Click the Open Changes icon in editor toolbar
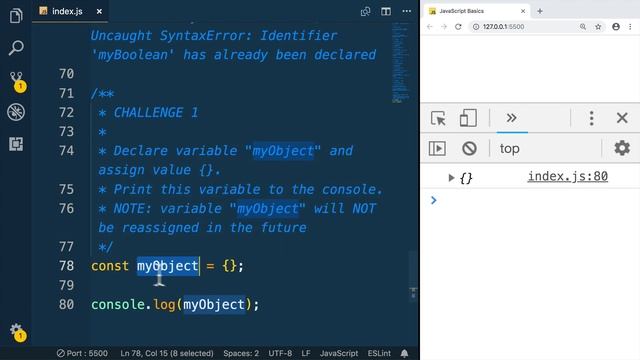640x360 pixels. [365, 11]
